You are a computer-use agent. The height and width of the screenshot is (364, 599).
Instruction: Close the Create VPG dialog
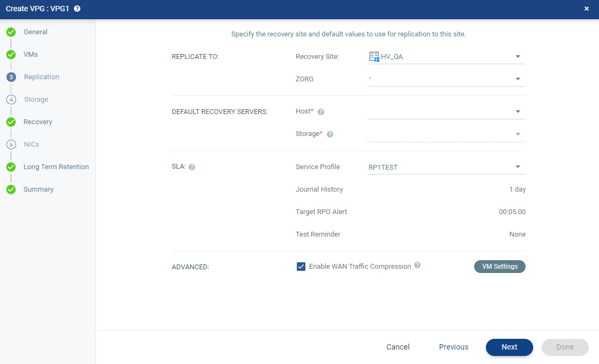tap(586, 9)
